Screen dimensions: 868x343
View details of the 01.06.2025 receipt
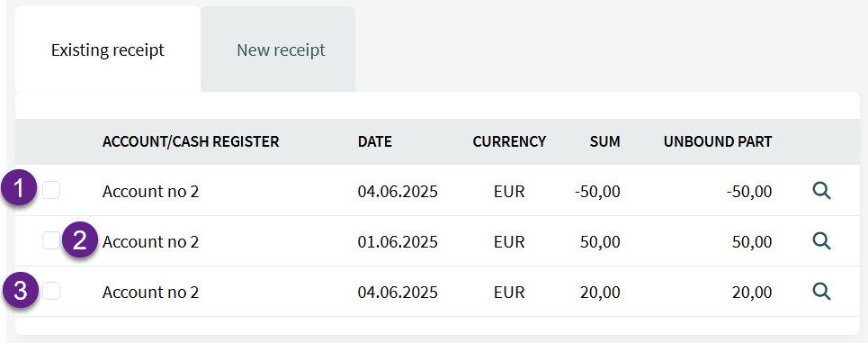click(821, 241)
